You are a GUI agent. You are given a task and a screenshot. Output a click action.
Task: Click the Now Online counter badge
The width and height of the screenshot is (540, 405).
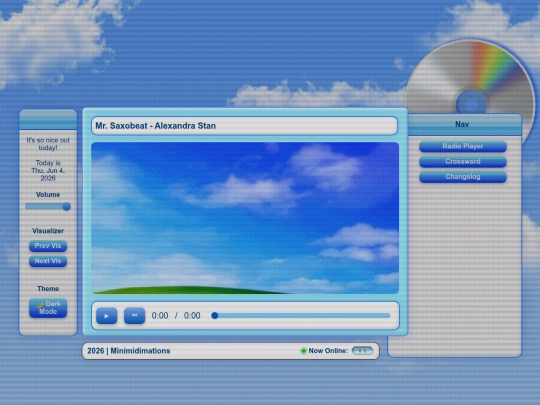click(x=362, y=351)
